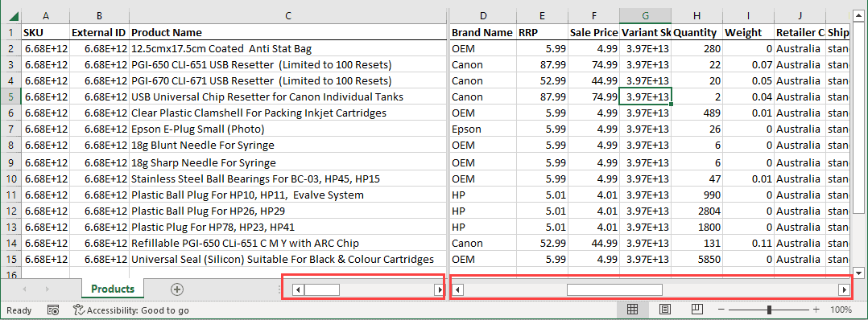Screen dimensions: 868x320
Task: Click previous sheet navigation arrow
Action: tap(24, 289)
